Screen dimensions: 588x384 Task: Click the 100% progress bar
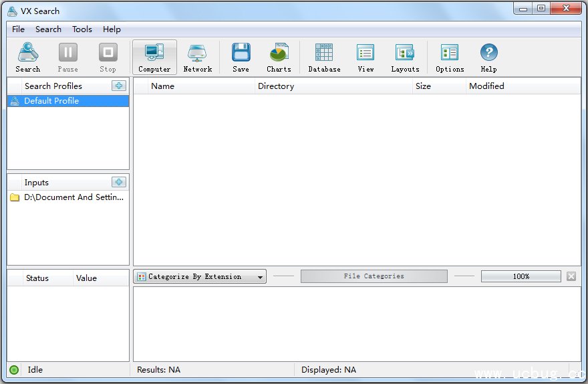tap(521, 276)
